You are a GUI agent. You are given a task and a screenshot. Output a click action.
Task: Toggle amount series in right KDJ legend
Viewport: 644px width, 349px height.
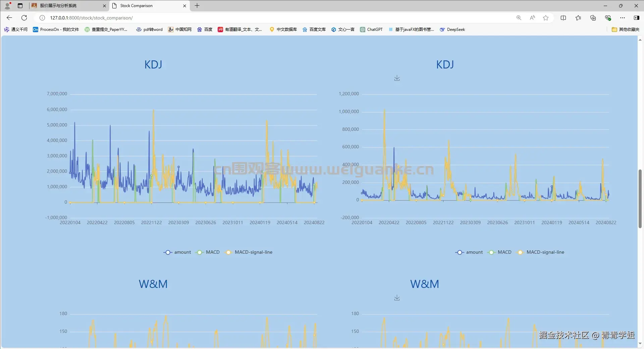(x=469, y=252)
